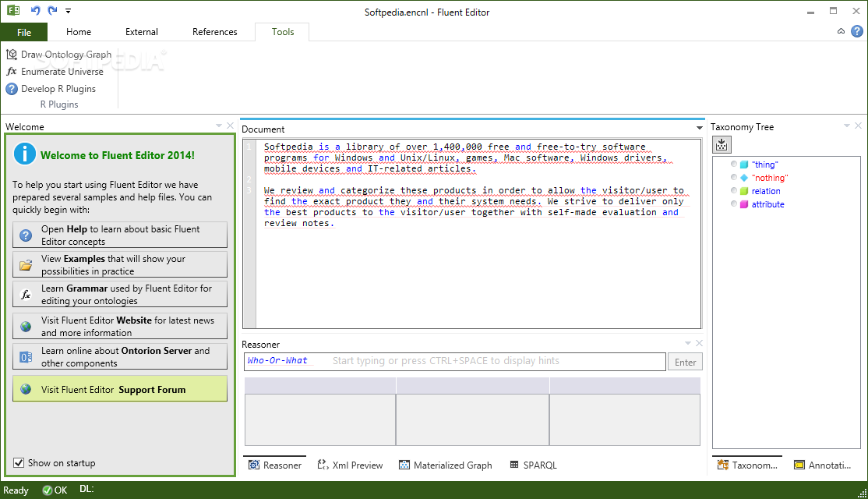Select radio button beside "nothing"

(734, 177)
